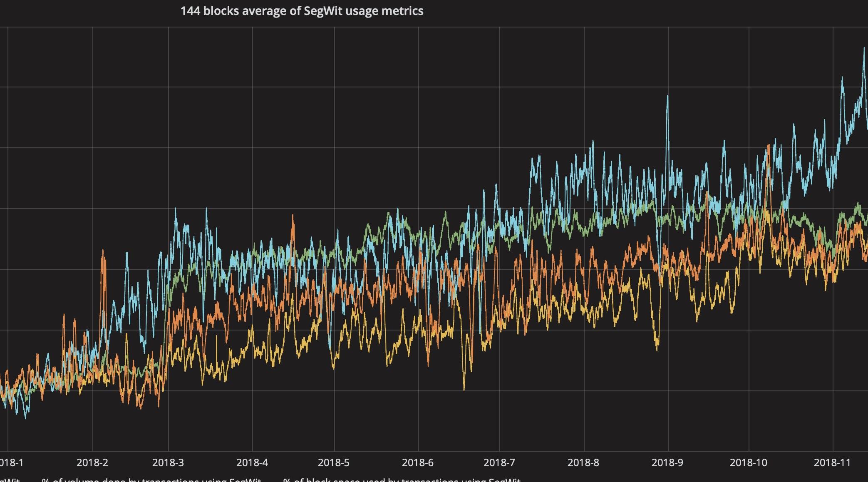Click the 2018-5 x-axis label

[x=333, y=462]
